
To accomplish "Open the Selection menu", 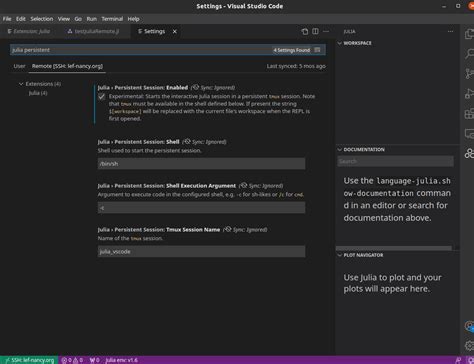I will click(42, 19).
